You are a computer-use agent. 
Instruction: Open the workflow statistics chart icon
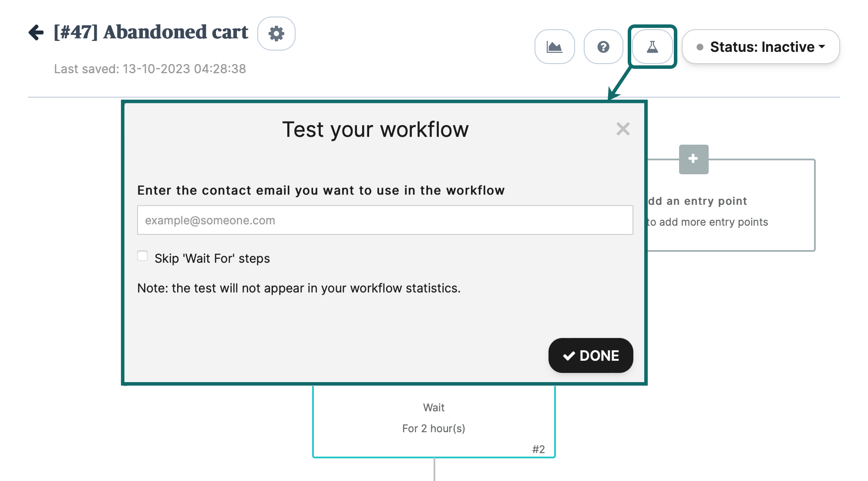click(x=554, y=47)
